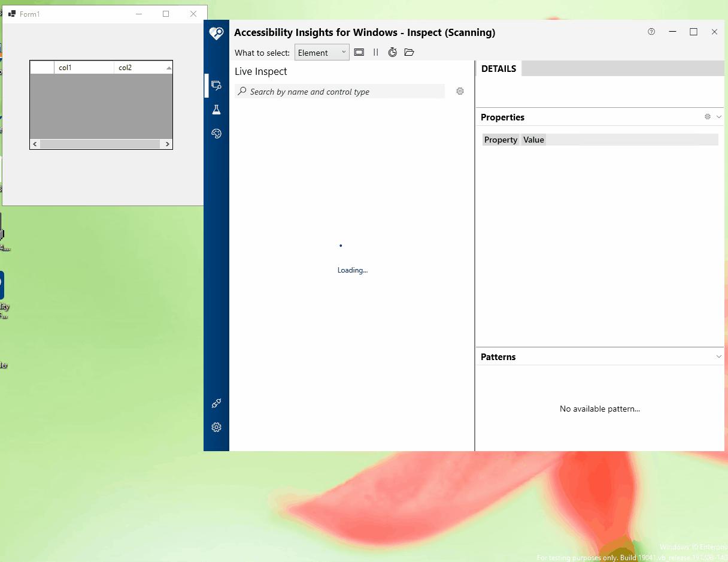Open Settings from the sidebar gear
The height and width of the screenshot is (562, 728).
(x=216, y=427)
